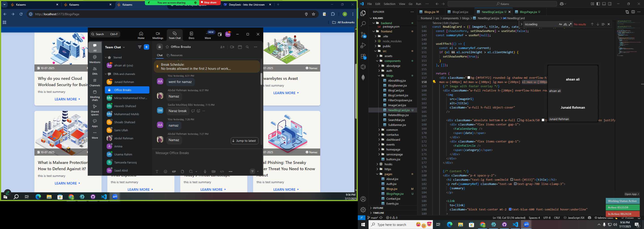Star the Office Breaks channel

[167, 47]
